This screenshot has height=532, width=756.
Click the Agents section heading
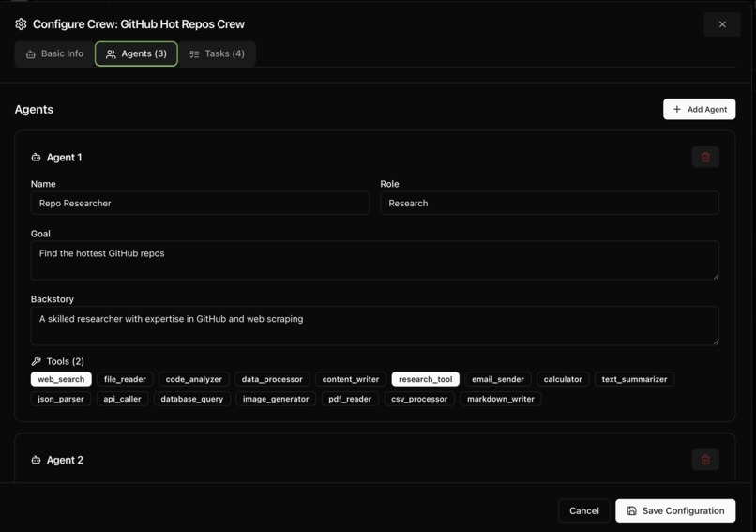(x=34, y=110)
